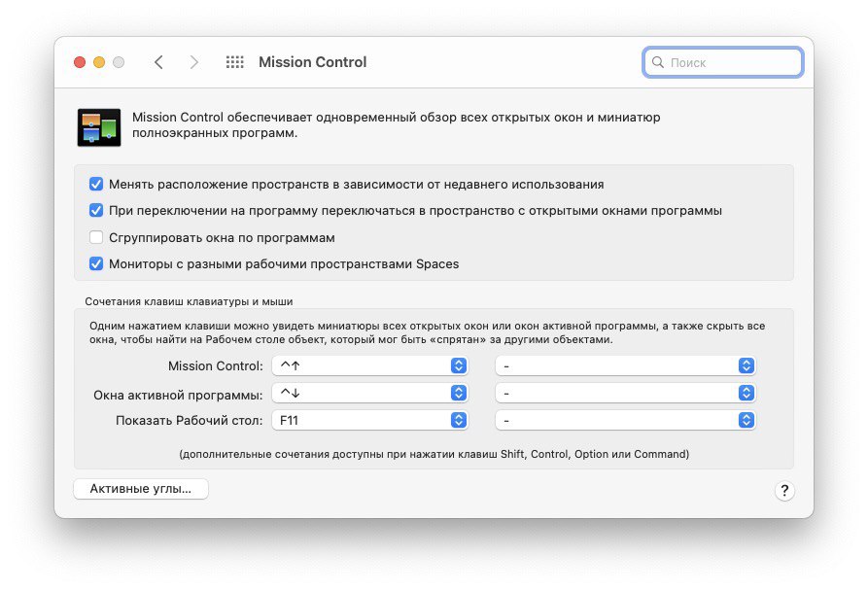The image size is (868, 590).
Task: Open help with question mark button
Action: tap(784, 491)
